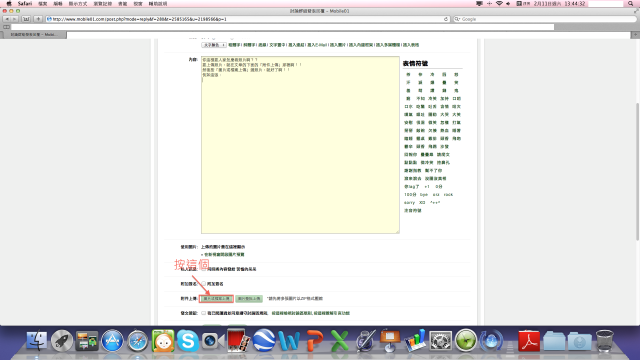The image size is (640, 360).
Task: Click the 插入圖片 link
Action: click(338, 45)
